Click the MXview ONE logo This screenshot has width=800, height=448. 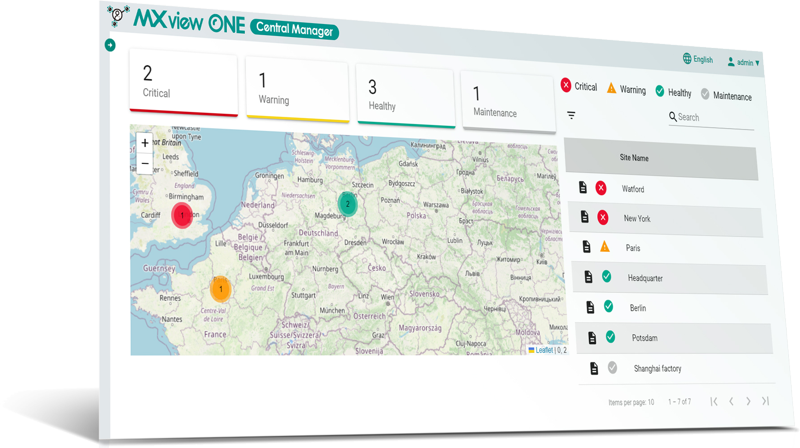[x=177, y=19]
